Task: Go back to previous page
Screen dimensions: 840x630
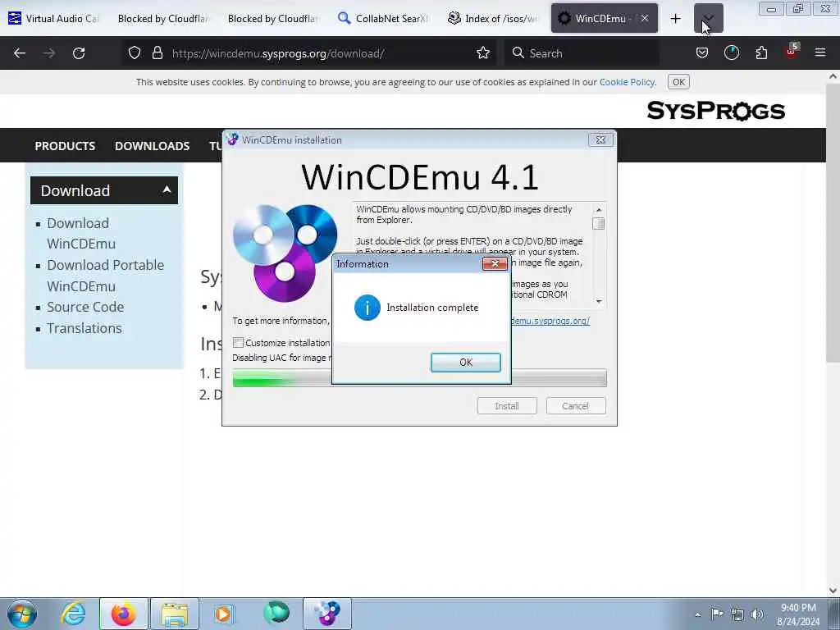Action: coord(20,53)
